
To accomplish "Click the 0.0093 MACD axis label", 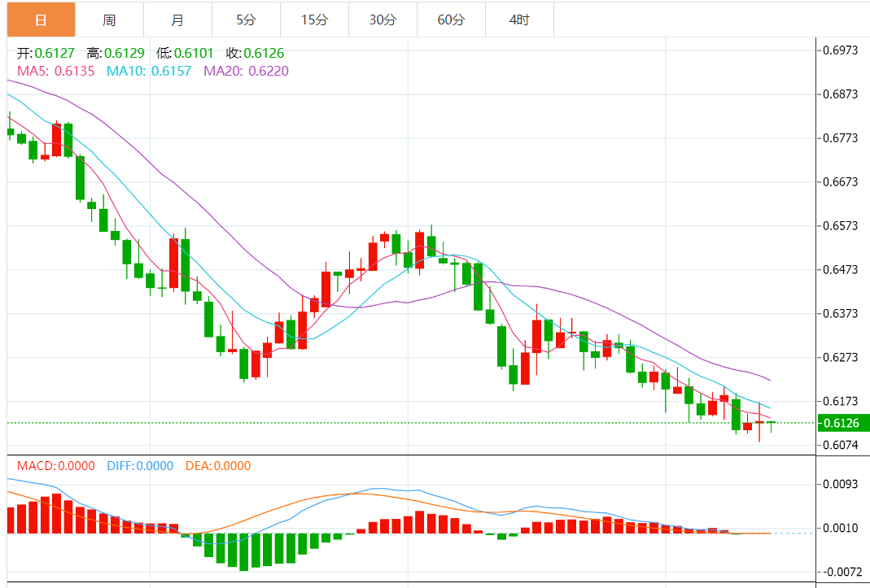I will [840, 484].
